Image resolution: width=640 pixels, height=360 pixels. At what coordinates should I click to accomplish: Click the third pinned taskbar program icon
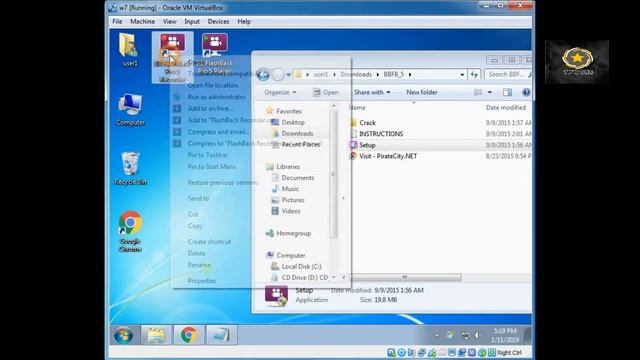(221, 335)
